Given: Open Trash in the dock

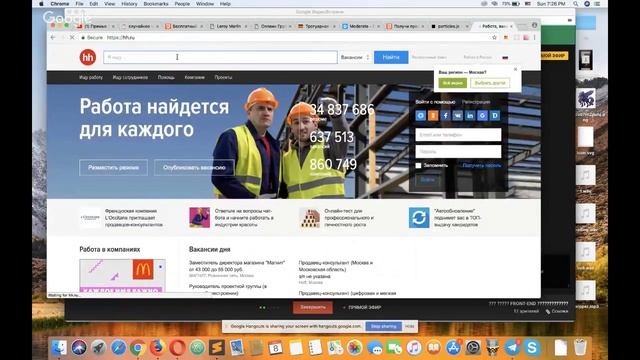Looking at the screenshot, I should 580,348.
